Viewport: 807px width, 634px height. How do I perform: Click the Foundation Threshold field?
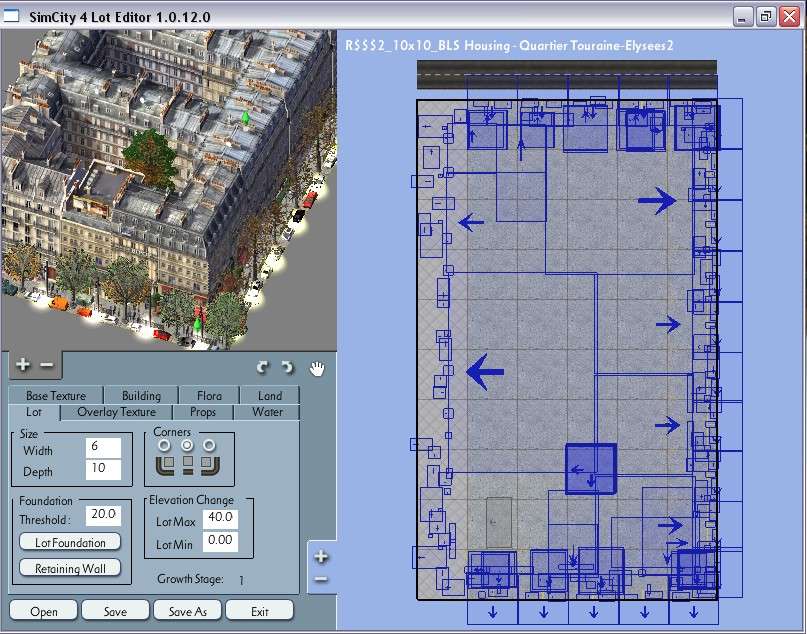(x=103, y=515)
